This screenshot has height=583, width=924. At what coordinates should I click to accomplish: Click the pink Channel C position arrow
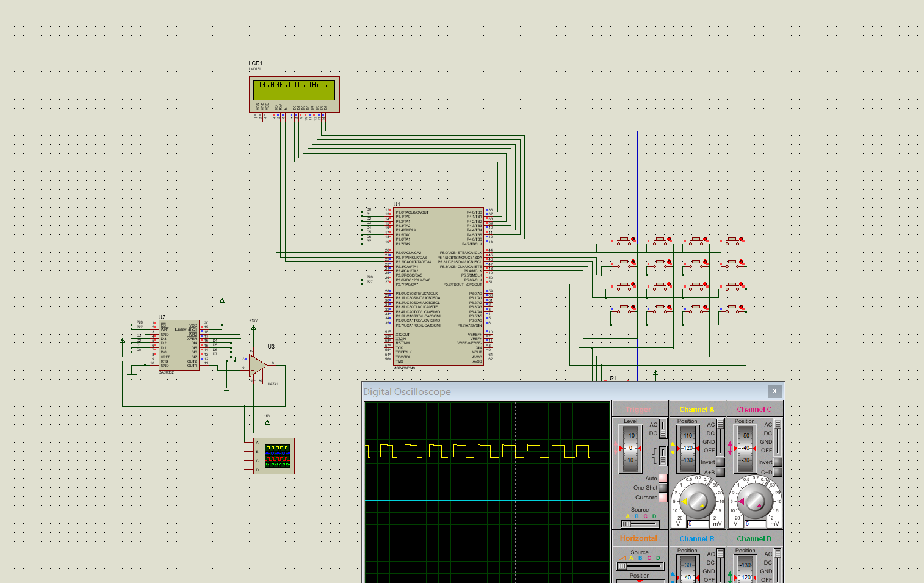coord(730,448)
